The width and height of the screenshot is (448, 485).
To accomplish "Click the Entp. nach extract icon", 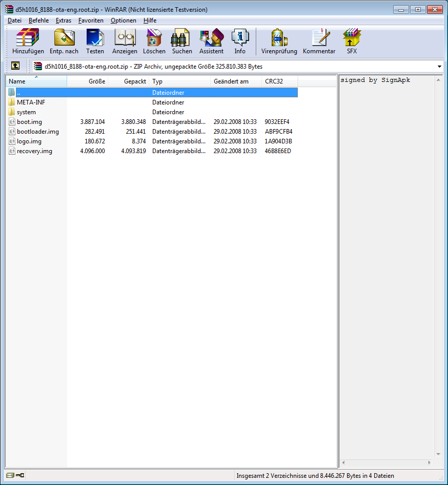I will tap(64, 41).
